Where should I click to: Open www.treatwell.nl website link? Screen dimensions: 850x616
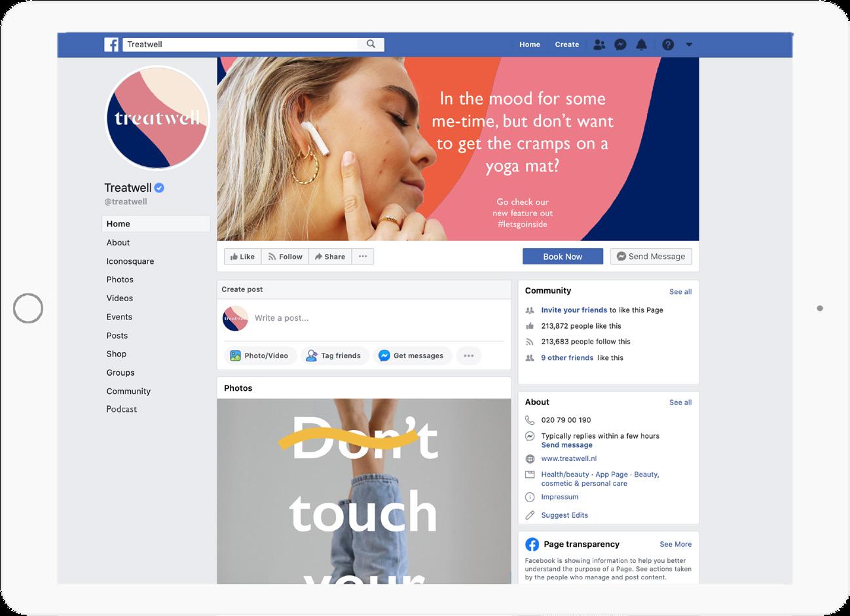point(569,459)
